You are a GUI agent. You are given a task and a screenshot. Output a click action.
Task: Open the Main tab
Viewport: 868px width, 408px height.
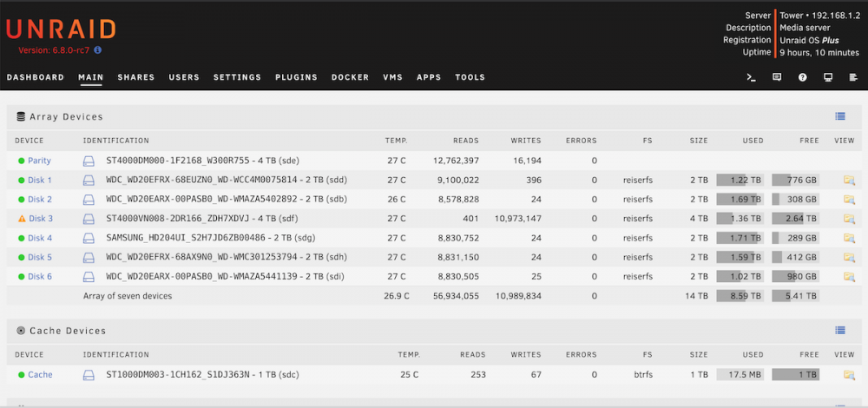click(91, 77)
